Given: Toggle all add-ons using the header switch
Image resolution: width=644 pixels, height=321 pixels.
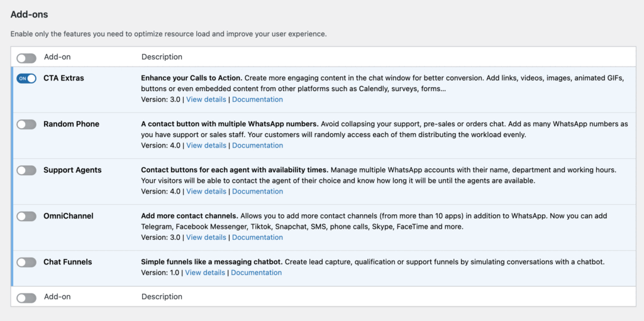Looking at the screenshot, I should click(26, 58).
